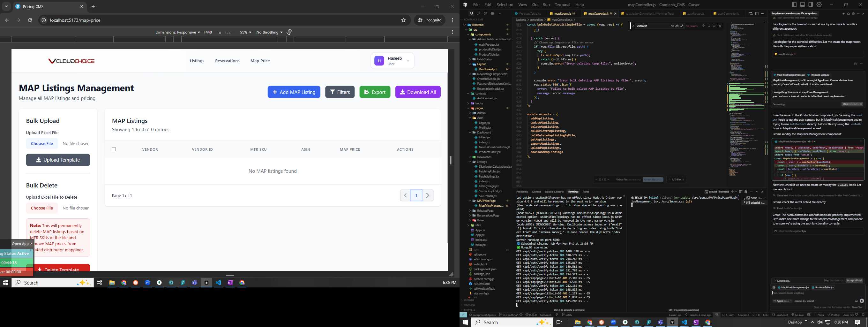Open the Dimensions Responsive dropdown
Viewport: 868px width, 327px height.
177,32
